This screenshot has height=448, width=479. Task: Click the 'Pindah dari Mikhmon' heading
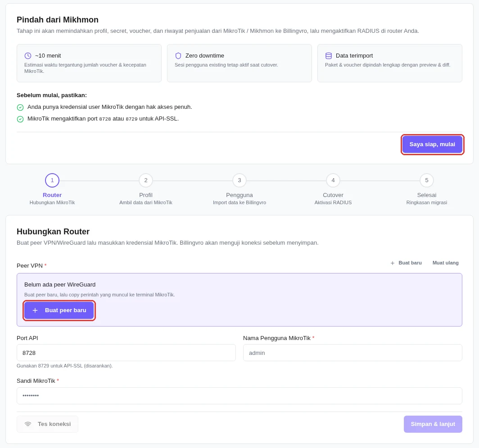58,20
